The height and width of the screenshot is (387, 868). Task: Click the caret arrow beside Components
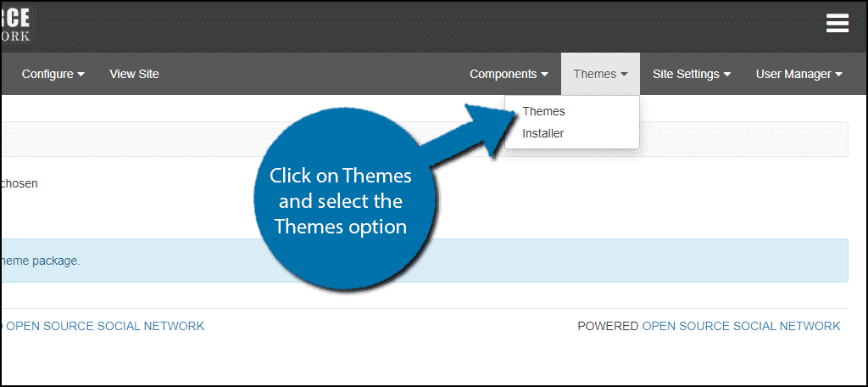point(545,75)
